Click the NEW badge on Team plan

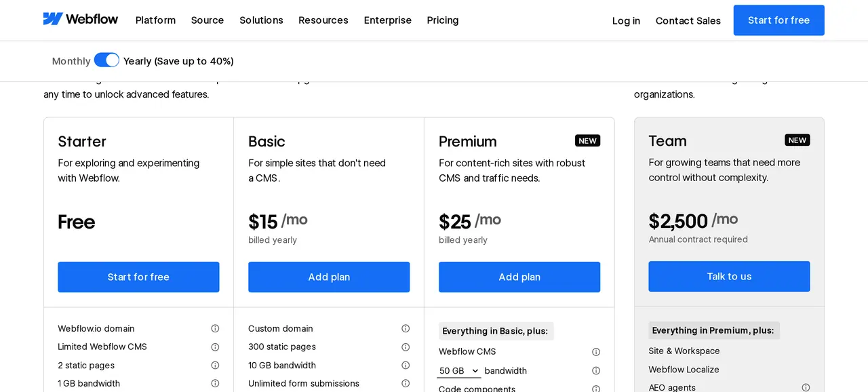point(797,140)
